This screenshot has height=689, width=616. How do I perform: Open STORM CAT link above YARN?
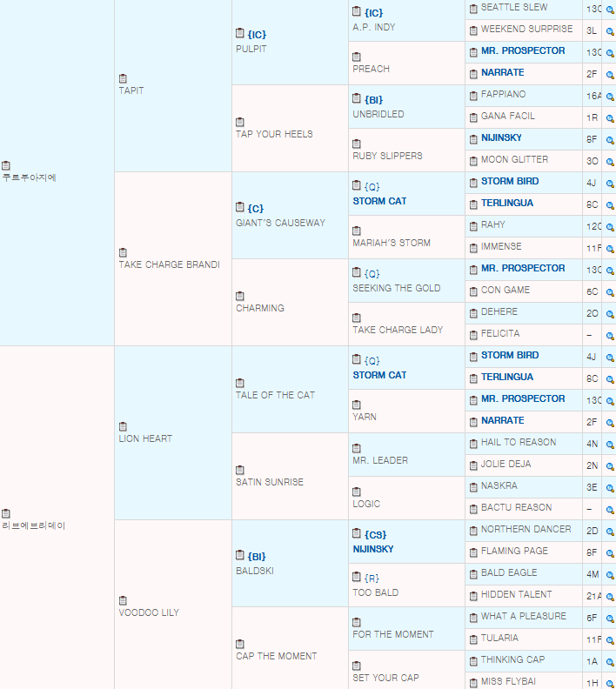379,375
